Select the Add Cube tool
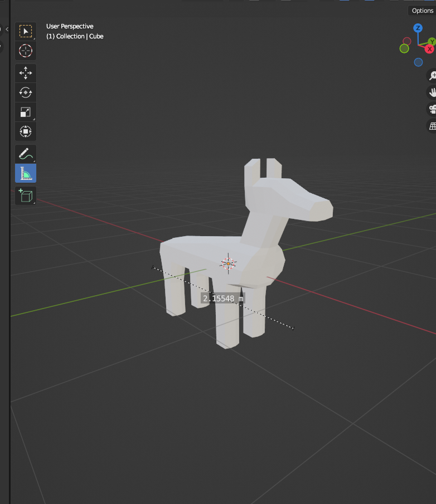The height and width of the screenshot is (504, 436). [26, 195]
